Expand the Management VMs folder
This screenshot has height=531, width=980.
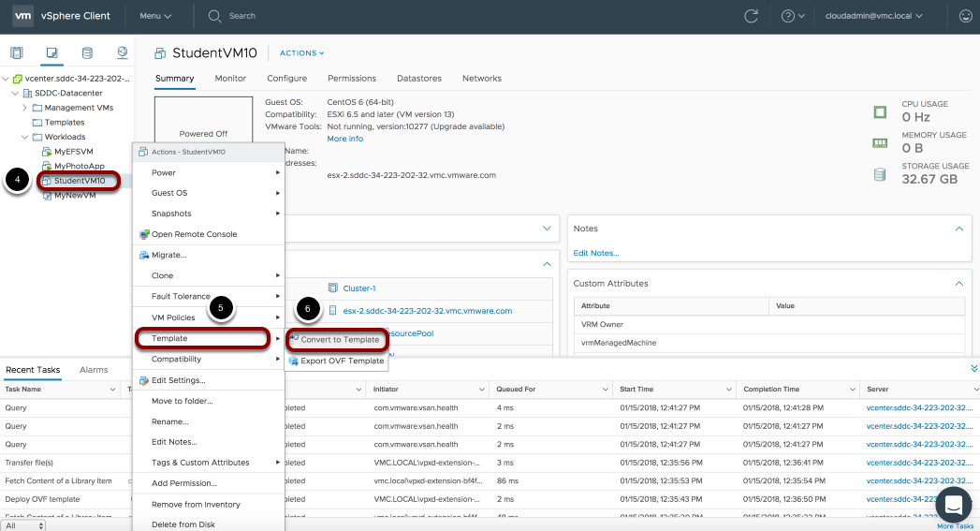coord(25,108)
